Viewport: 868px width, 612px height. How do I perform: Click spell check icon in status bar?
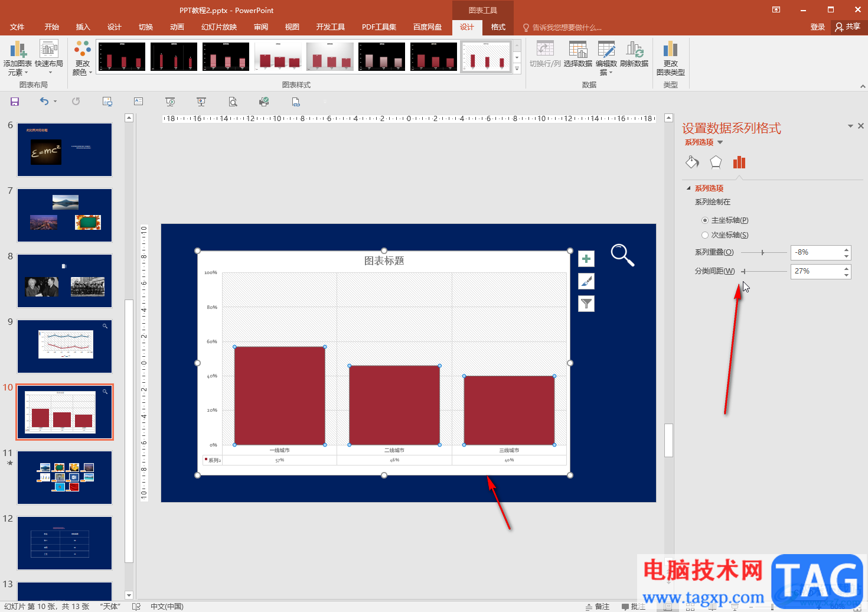tap(136, 607)
